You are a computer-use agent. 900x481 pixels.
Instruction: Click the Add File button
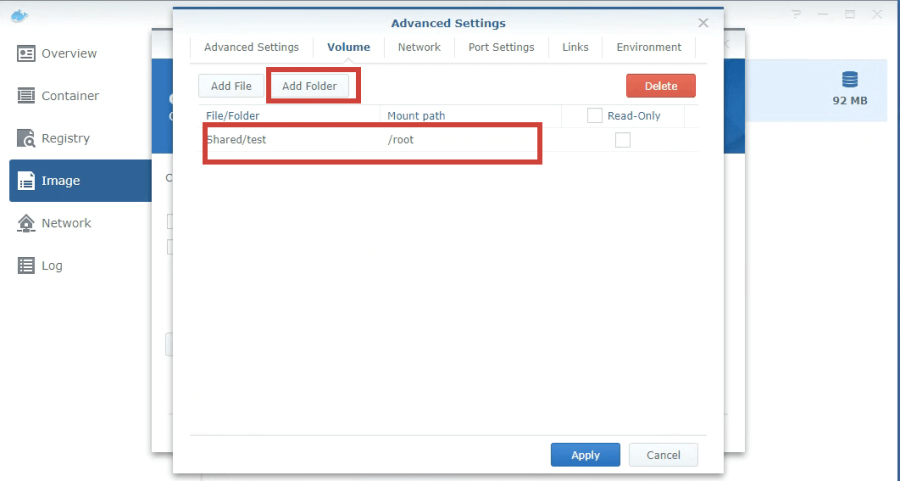231,86
